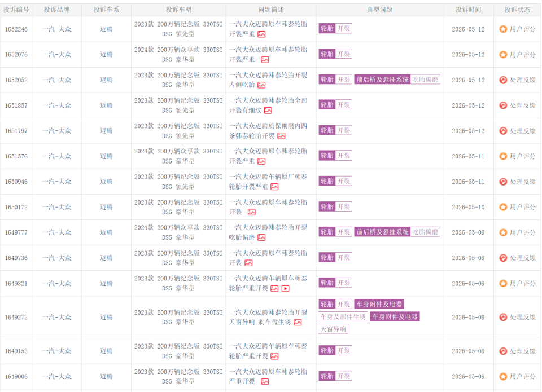Screen dimensions: 542x392
Task: Click user rating star icon for 1649006
Action: point(503,376)
